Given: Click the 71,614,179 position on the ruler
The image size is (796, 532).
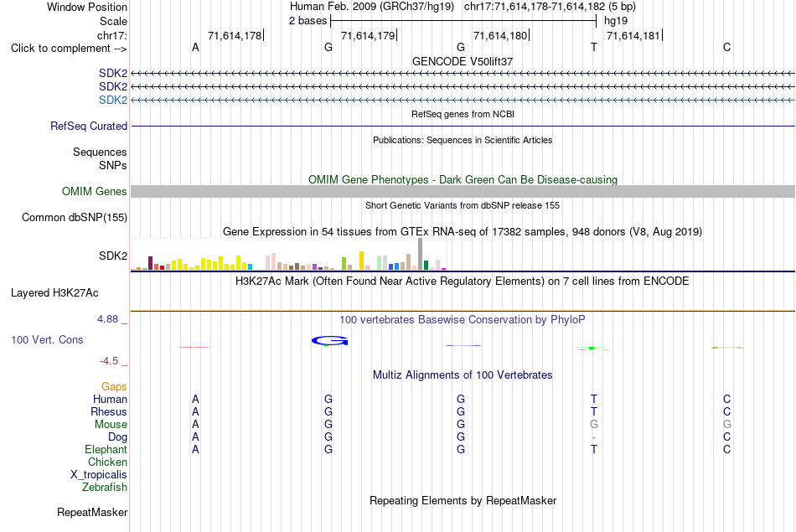Looking at the screenshot, I should pyautogui.click(x=368, y=35).
